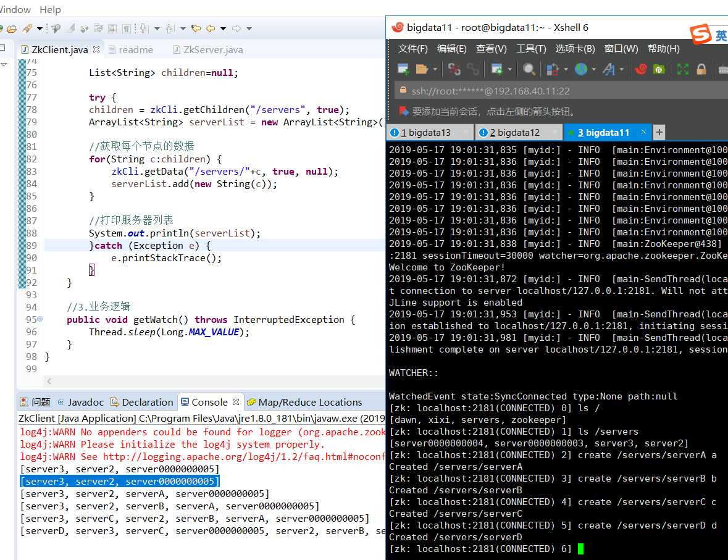Open the Previous Annotation dropdown arrow
Viewport: 728px width, 560px height.
183,29
